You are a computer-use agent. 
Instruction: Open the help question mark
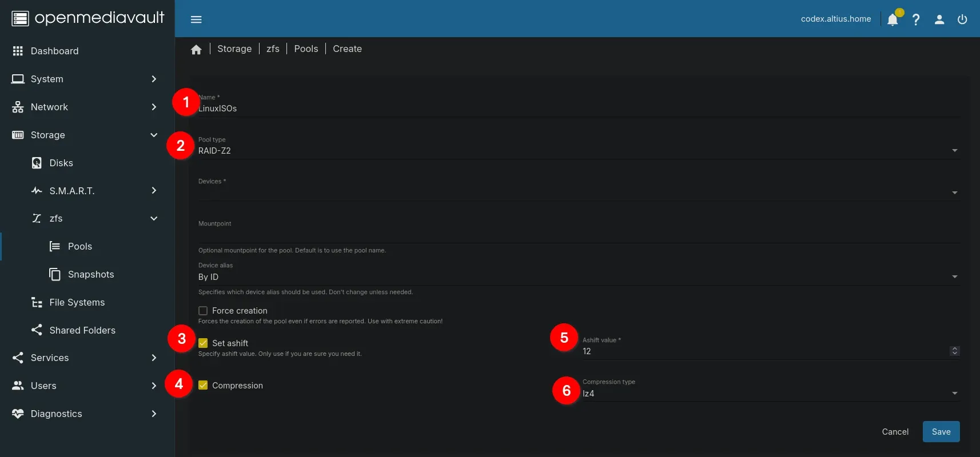[916, 19]
